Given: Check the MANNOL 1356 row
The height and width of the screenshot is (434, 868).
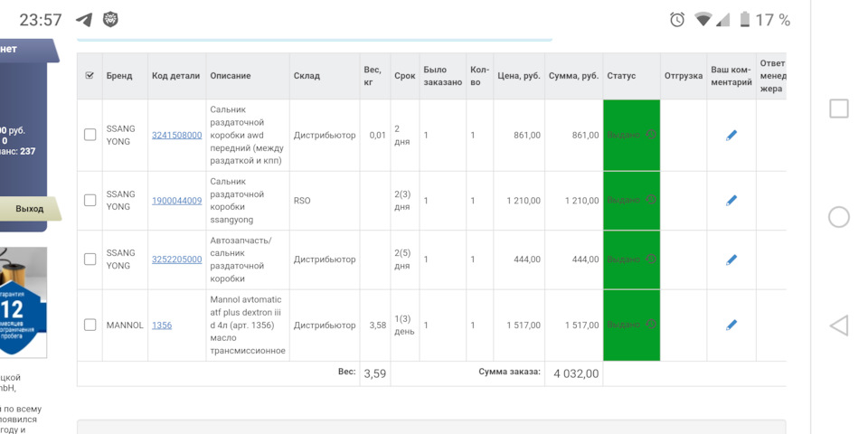Looking at the screenshot, I should tap(90, 325).
